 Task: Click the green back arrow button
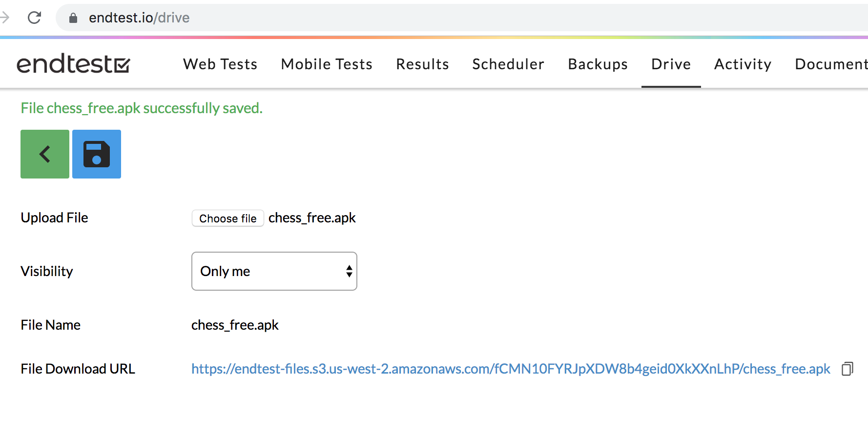coord(45,154)
